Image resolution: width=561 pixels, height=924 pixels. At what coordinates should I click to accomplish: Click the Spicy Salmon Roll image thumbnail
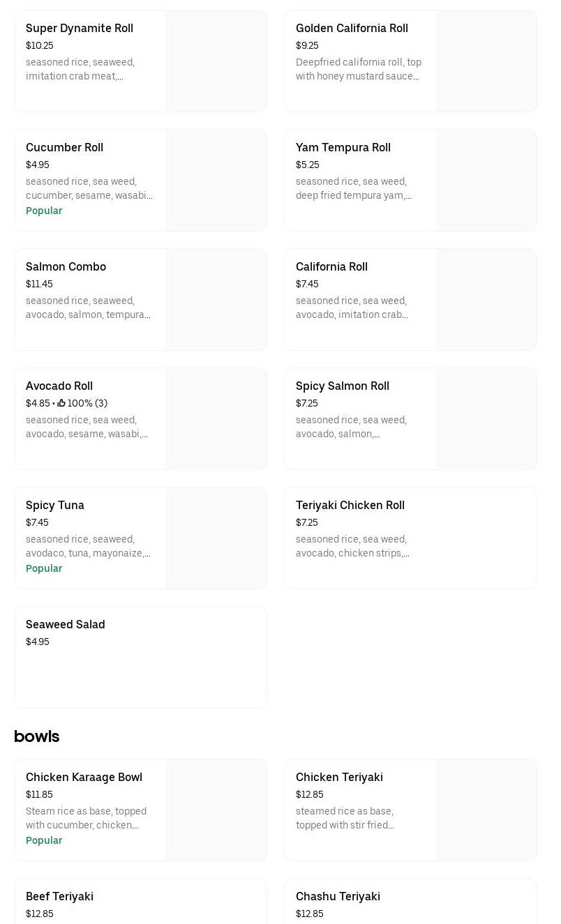click(x=486, y=418)
